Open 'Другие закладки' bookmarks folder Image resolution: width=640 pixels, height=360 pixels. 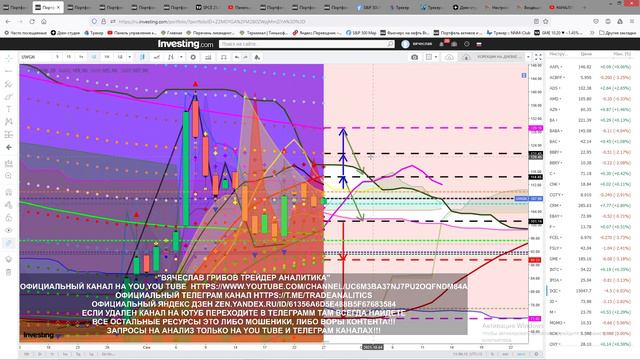coord(618,33)
